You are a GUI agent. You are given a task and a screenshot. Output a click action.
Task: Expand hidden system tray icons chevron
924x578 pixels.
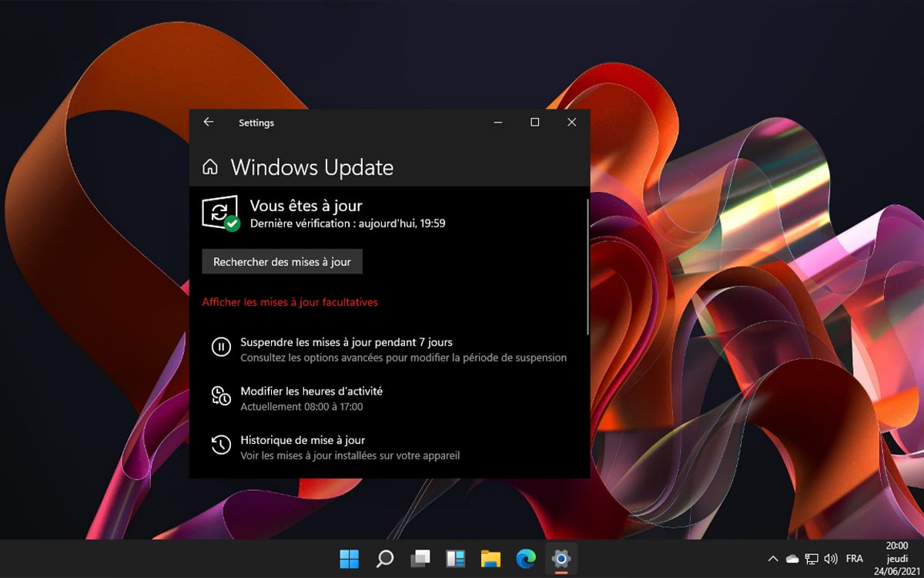click(x=773, y=559)
